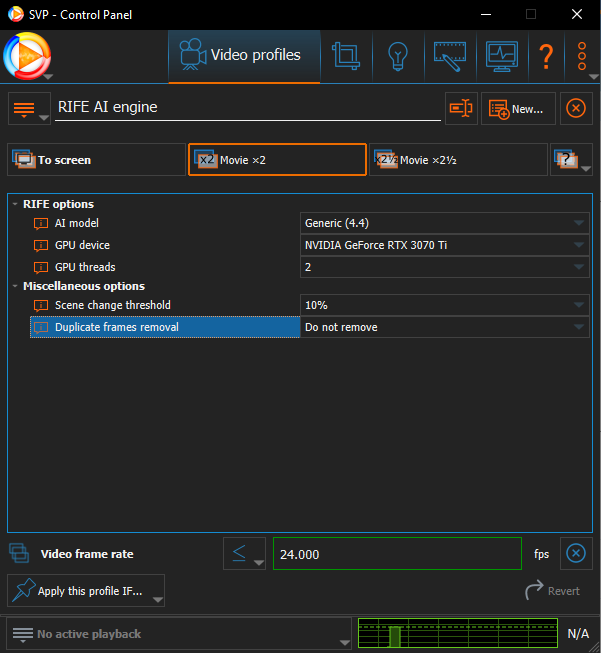Screen dimensions: 601x653
Task: Click the orange help question mark
Action: [546, 56]
